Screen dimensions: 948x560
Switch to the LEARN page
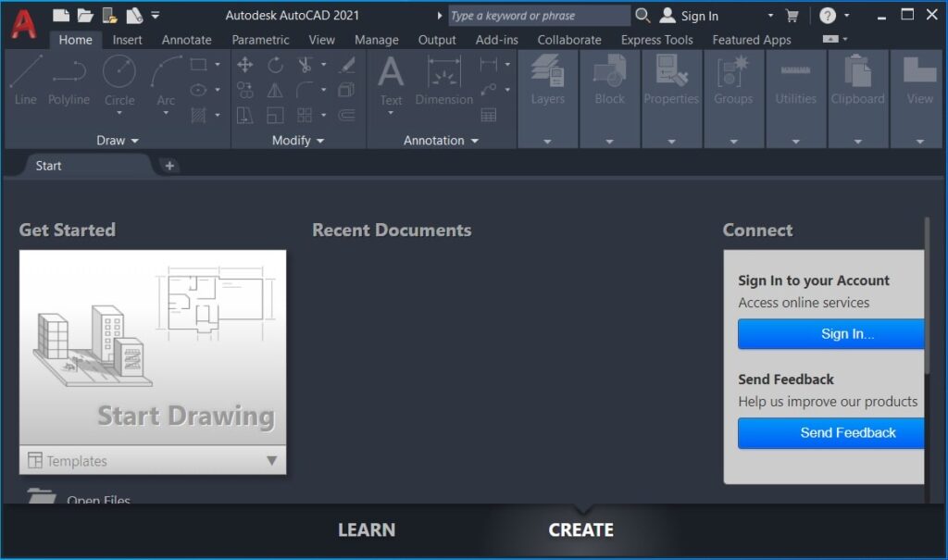(x=367, y=529)
